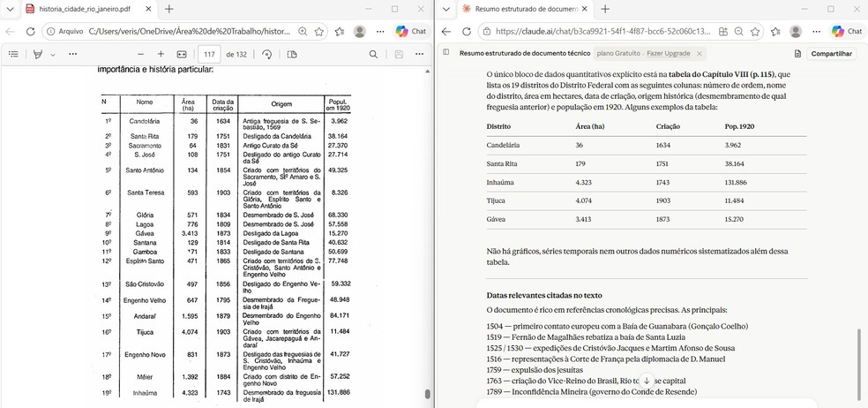Toggle the Claude sidebar panel

(446, 53)
